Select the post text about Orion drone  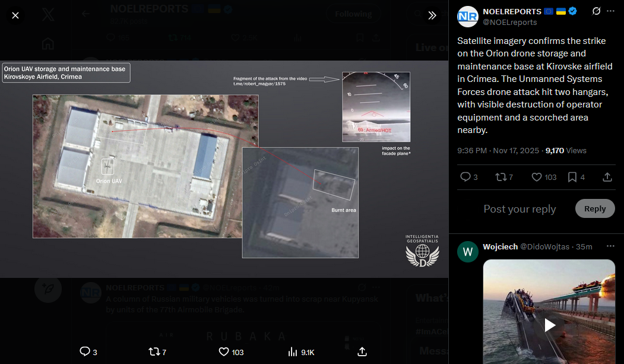pyautogui.click(x=535, y=85)
